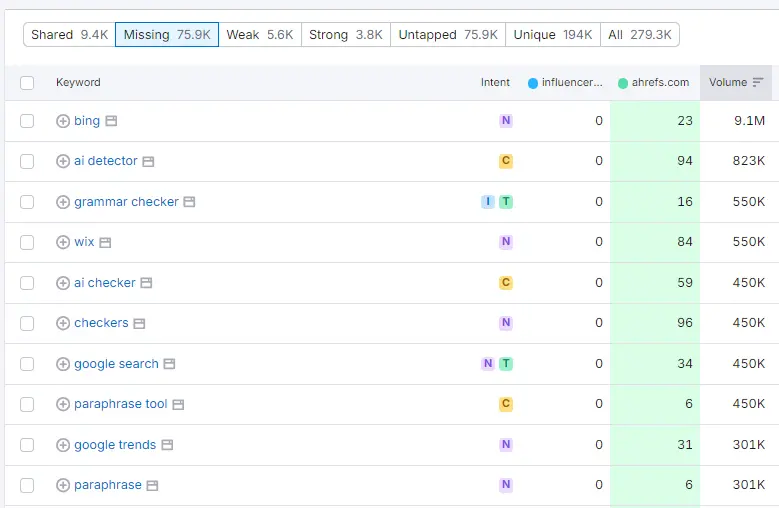Click the plus icon beside bing keyword
The width and height of the screenshot is (779, 508).
point(63,121)
